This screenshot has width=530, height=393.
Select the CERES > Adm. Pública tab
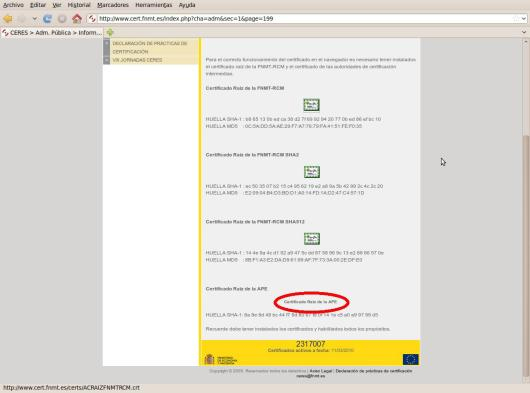point(51,32)
